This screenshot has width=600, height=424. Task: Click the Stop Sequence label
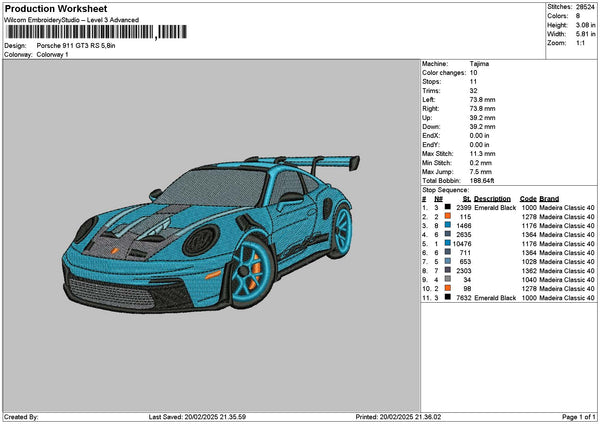445,188
